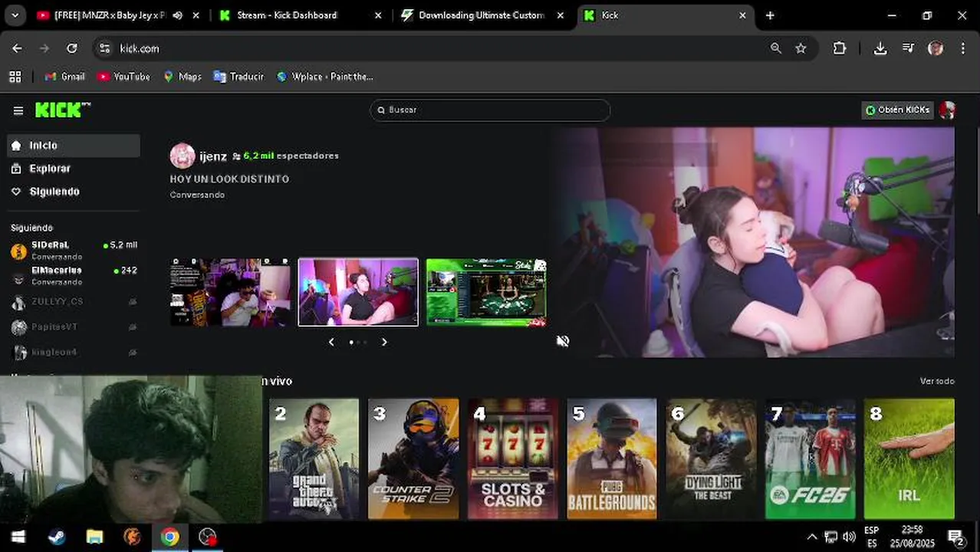This screenshot has width=980, height=552.
Task: Close the Kick Dashboard tab
Action: 378,15
